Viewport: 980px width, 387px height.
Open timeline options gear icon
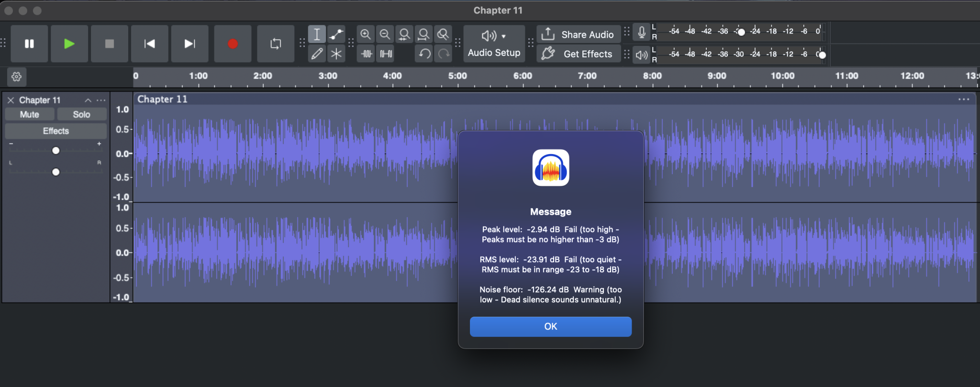[17, 77]
